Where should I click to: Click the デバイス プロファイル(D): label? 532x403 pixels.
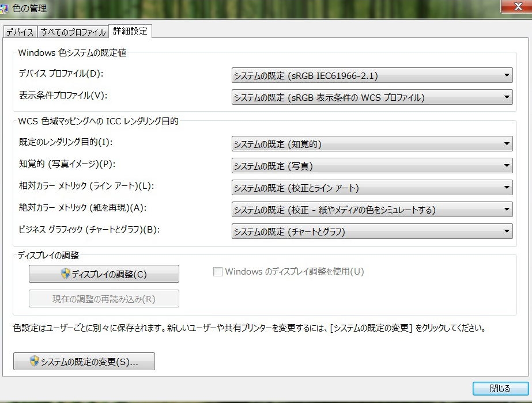(61, 74)
